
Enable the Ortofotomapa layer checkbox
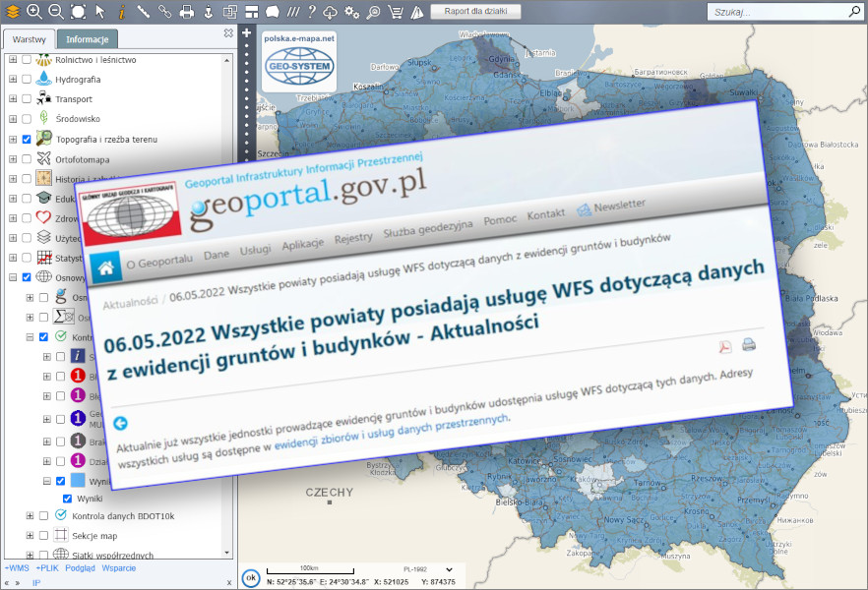coord(27,159)
